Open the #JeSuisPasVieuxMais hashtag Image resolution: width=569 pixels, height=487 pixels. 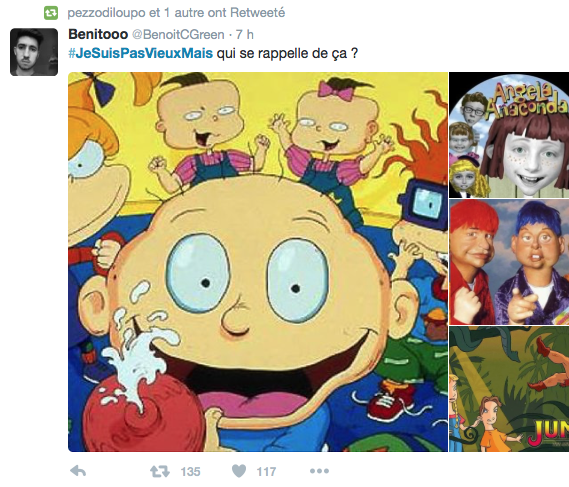pos(140,53)
